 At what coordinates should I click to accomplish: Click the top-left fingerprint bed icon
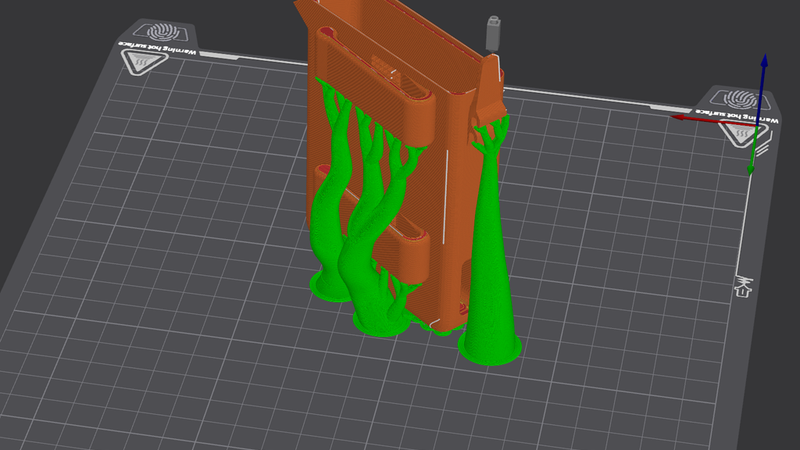tap(163, 33)
